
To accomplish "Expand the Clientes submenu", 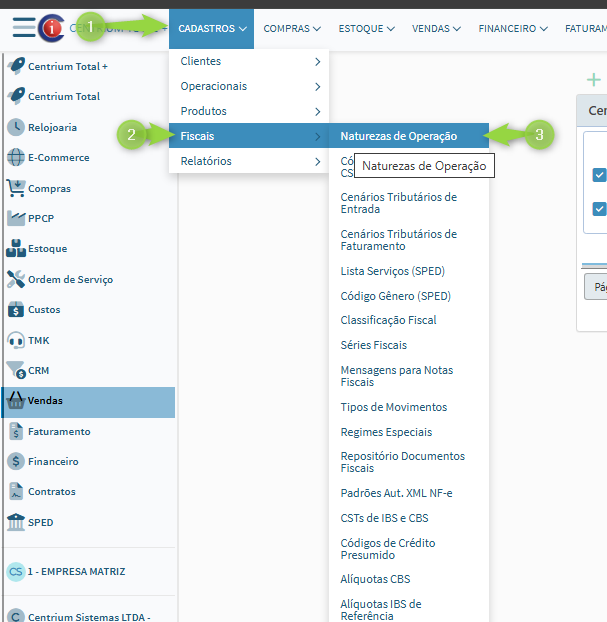I will [249, 61].
